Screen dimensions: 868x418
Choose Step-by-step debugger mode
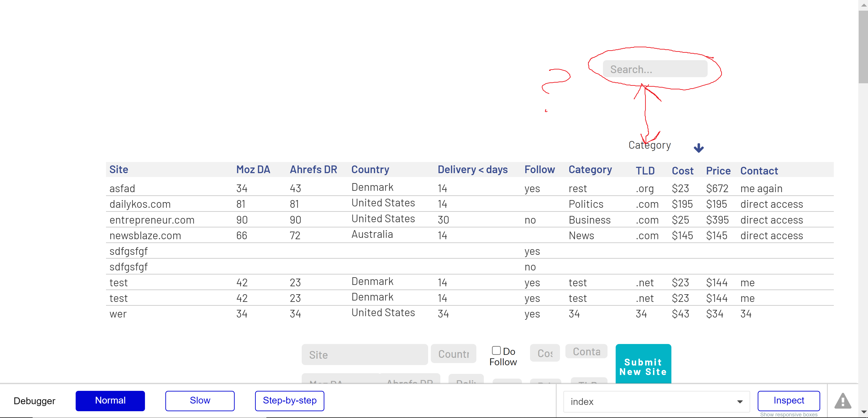(289, 401)
